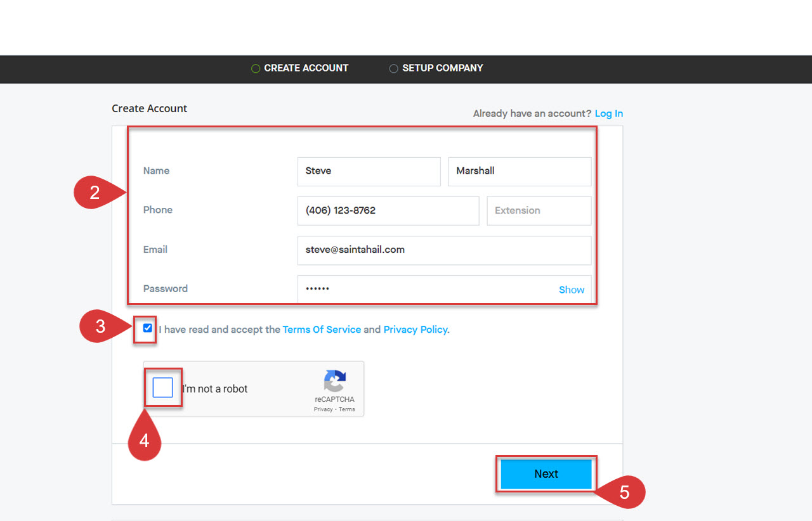Click the reCAPTCHA logo icon
The image size is (812, 521).
tap(334, 382)
